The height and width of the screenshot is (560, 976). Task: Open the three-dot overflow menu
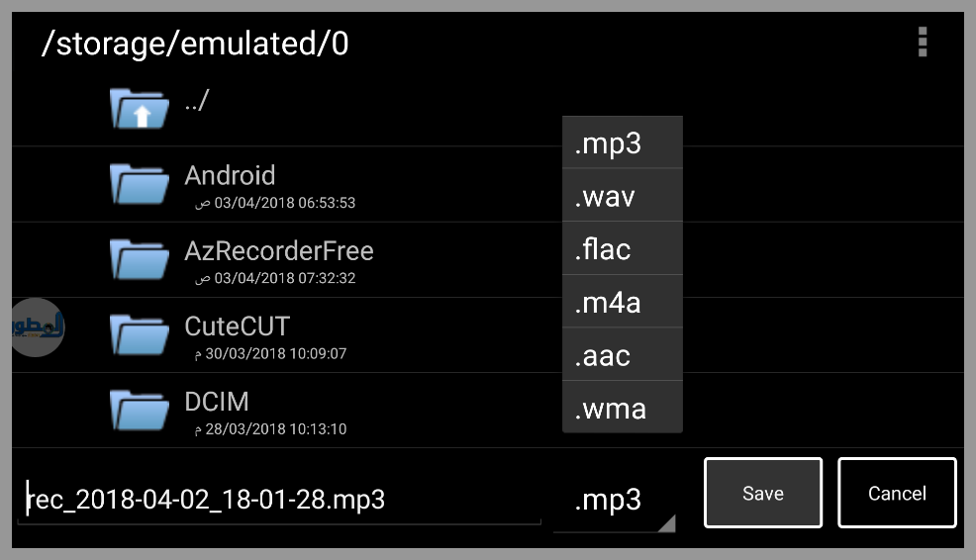coord(923,43)
